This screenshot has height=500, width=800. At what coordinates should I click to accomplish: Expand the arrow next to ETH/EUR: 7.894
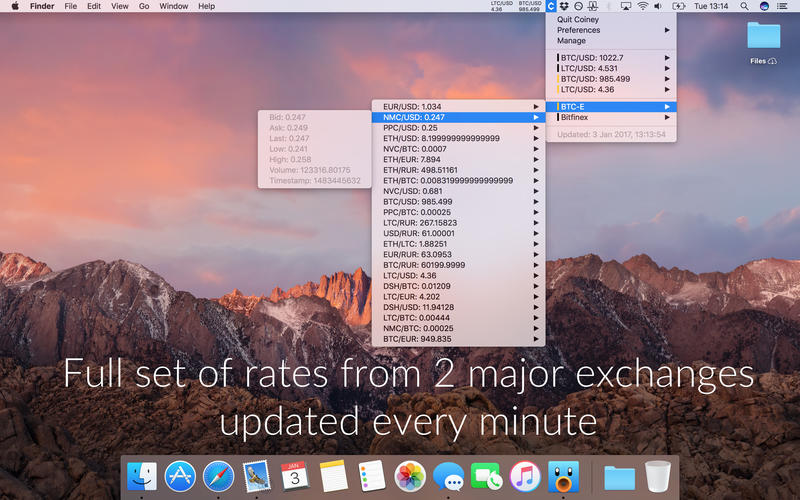click(x=536, y=159)
